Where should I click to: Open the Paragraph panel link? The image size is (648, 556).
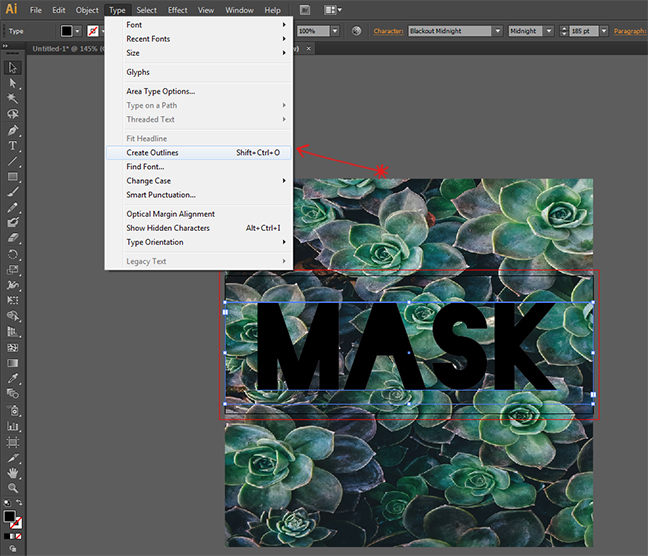(630, 31)
